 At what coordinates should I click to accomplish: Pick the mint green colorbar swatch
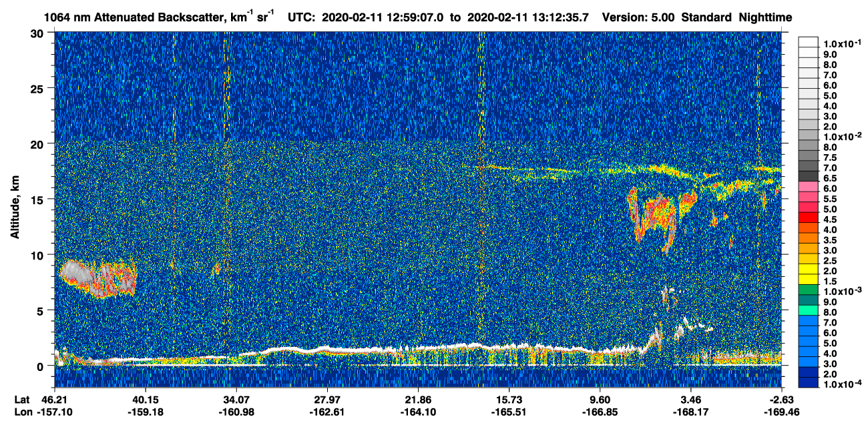(x=809, y=310)
